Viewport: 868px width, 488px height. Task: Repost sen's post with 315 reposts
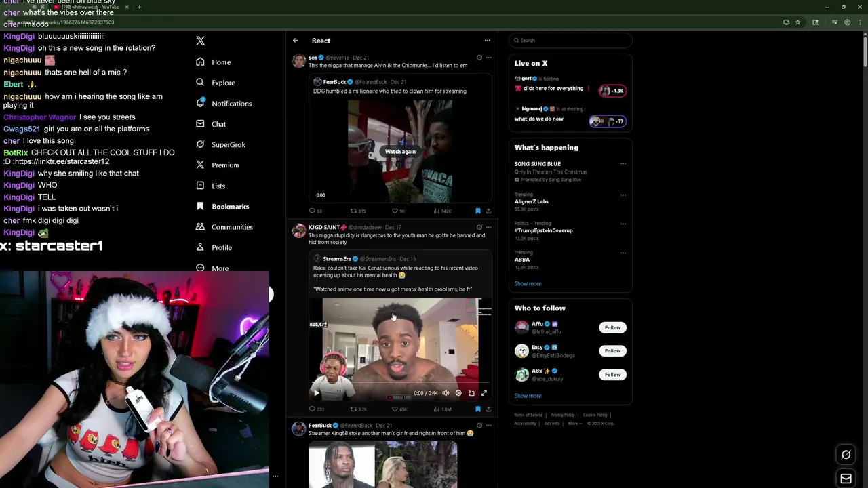[x=357, y=211]
